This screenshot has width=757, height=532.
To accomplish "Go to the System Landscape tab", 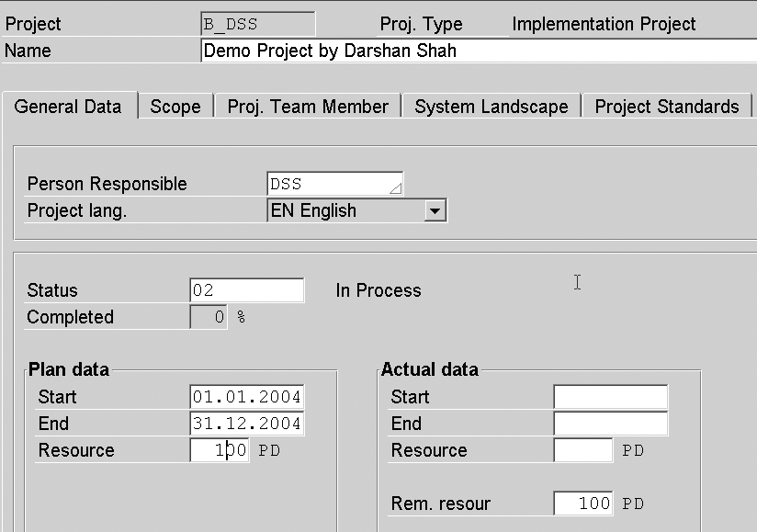I will point(491,107).
